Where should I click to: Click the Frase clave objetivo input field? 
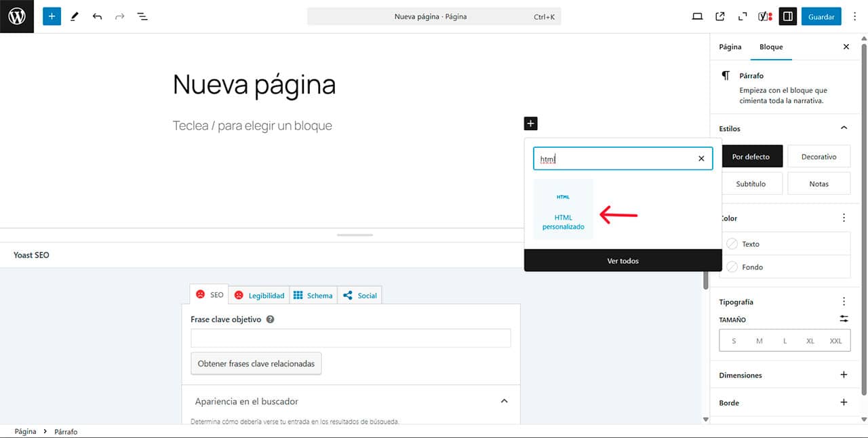pos(351,338)
